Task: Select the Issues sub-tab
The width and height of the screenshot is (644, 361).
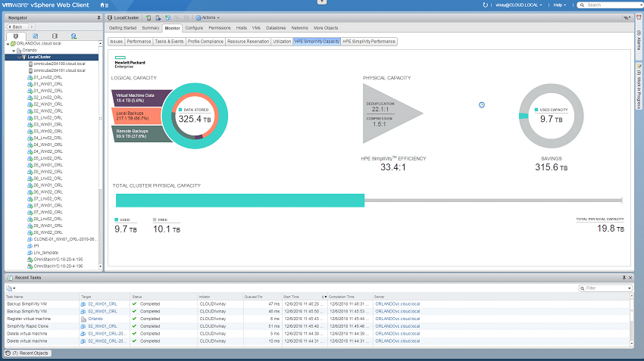Action: (116, 42)
